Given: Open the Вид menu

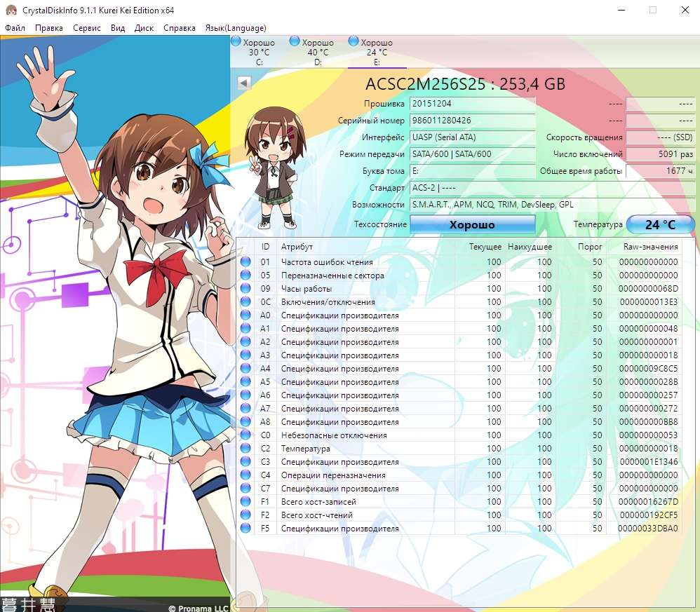Looking at the screenshot, I should coord(118,27).
